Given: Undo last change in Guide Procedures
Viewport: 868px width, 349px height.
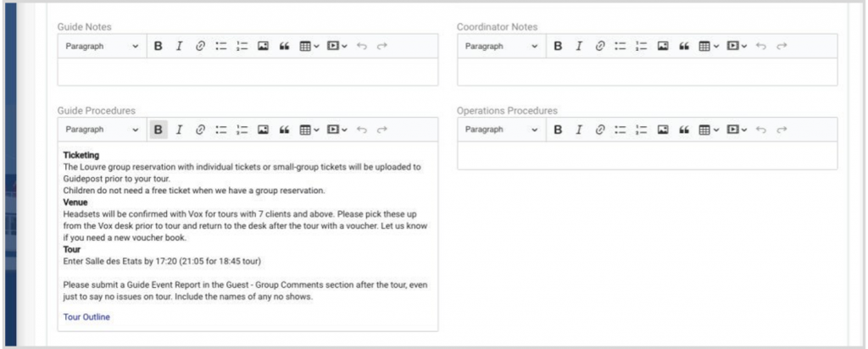Looking at the screenshot, I should pyautogui.click(x=362, y=130).
